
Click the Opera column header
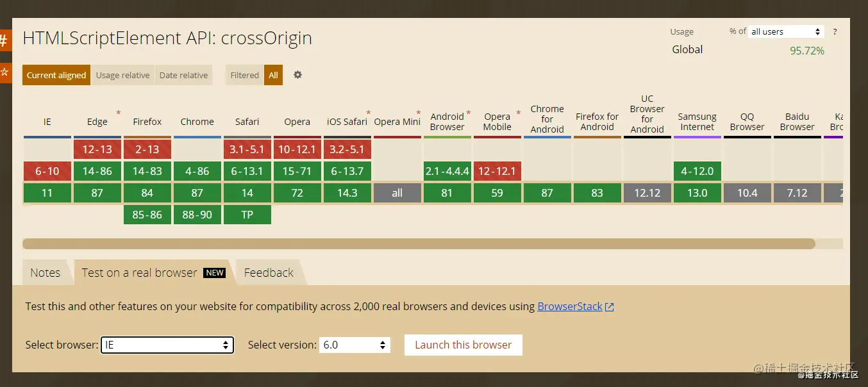pos(297,121)
